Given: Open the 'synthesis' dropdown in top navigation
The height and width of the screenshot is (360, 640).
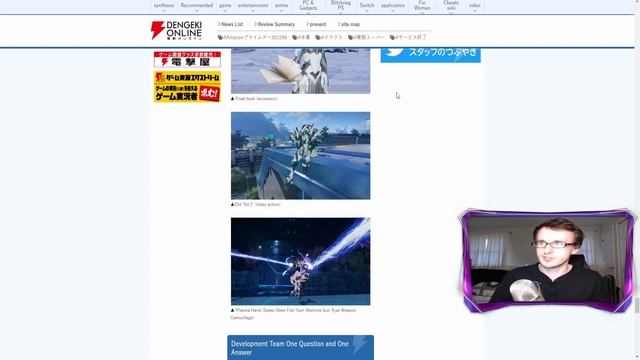Looking at the screenshot, I should [164, 6].
